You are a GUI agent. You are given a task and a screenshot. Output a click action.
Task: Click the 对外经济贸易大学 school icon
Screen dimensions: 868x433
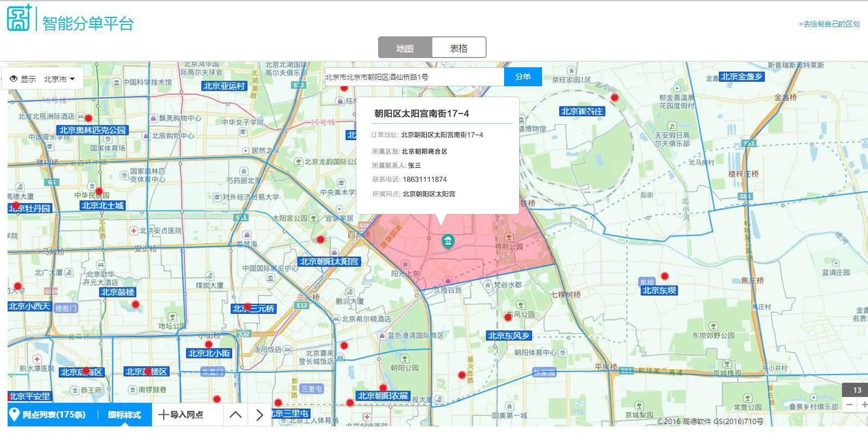tap(217, 197)
